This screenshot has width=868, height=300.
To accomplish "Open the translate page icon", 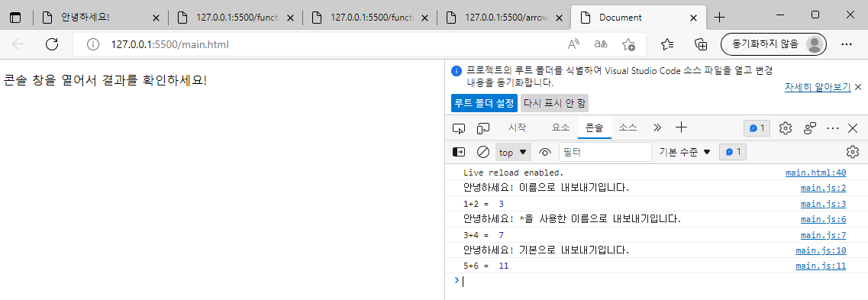I will pyautogui.click(x=601, y=44).
